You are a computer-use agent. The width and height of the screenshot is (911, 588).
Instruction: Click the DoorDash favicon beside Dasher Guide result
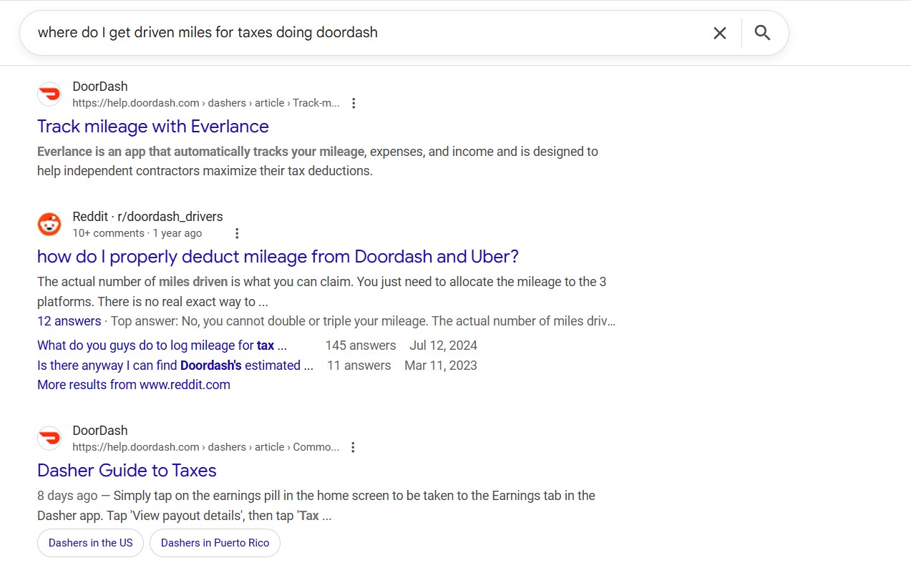(49, 438)
